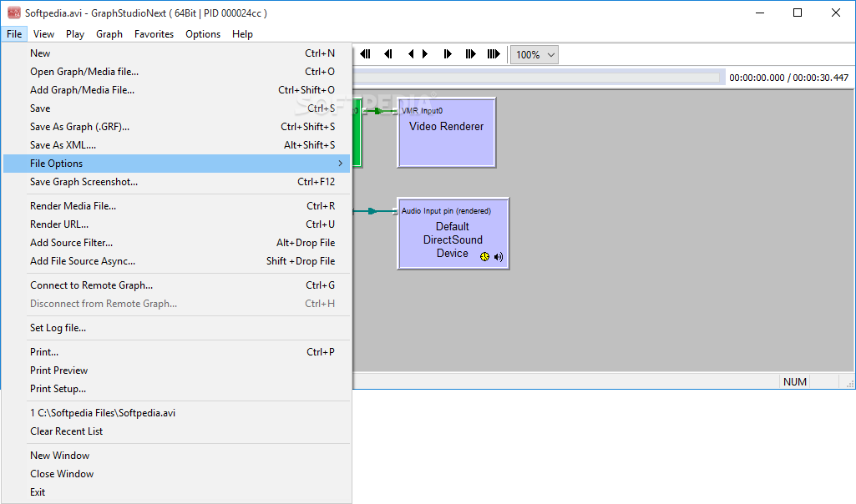Select Clear Recent List
The height and width of the screenshot is (504, 856).
coord(177,431)
